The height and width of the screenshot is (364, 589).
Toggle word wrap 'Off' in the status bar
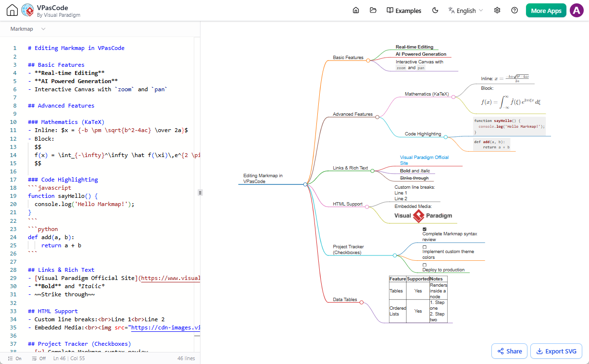[x=38, y=359]
